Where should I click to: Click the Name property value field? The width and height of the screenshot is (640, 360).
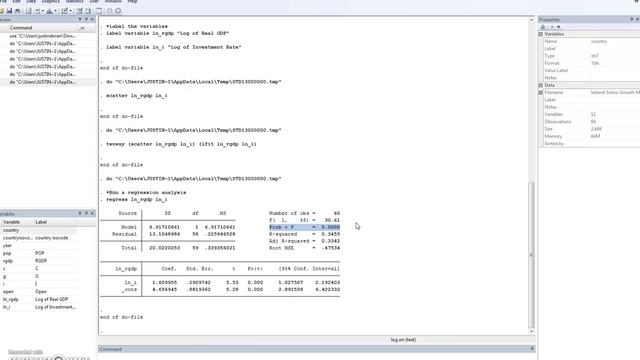[614, 41]
